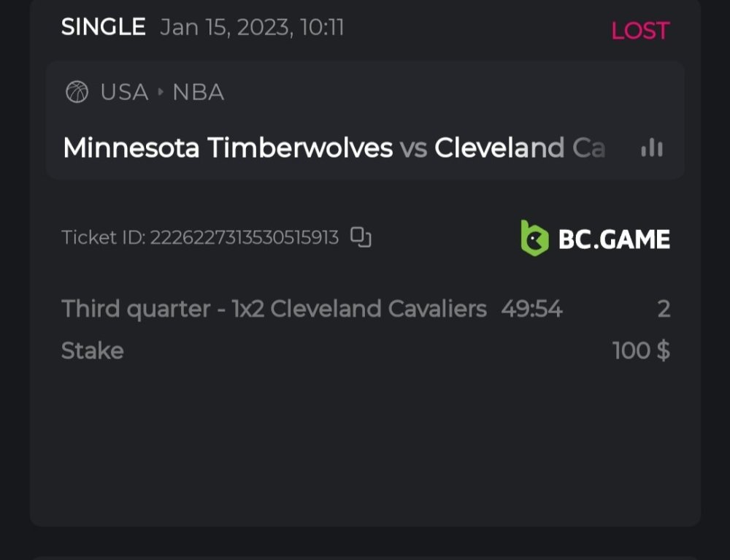Open the USA country breadcrumb

click(124, 93)
